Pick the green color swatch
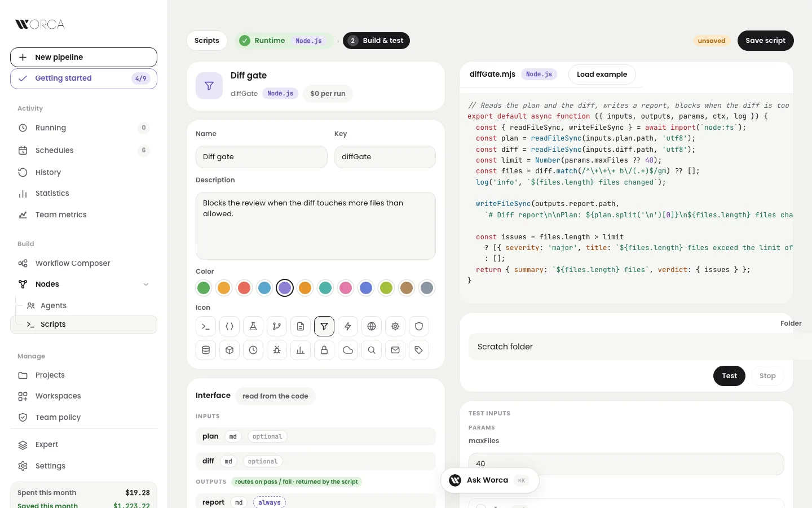The width and height of the screenshot is (812, 508). point(204,288)
